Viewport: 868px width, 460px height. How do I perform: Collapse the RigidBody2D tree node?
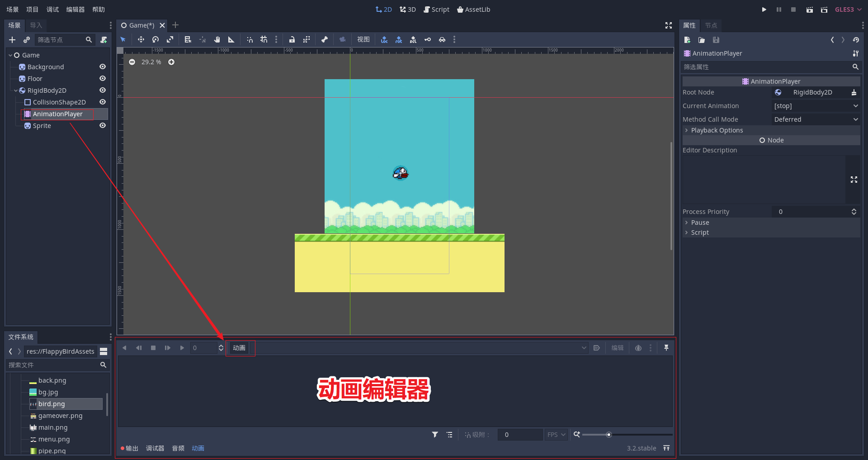coord(16,90)
